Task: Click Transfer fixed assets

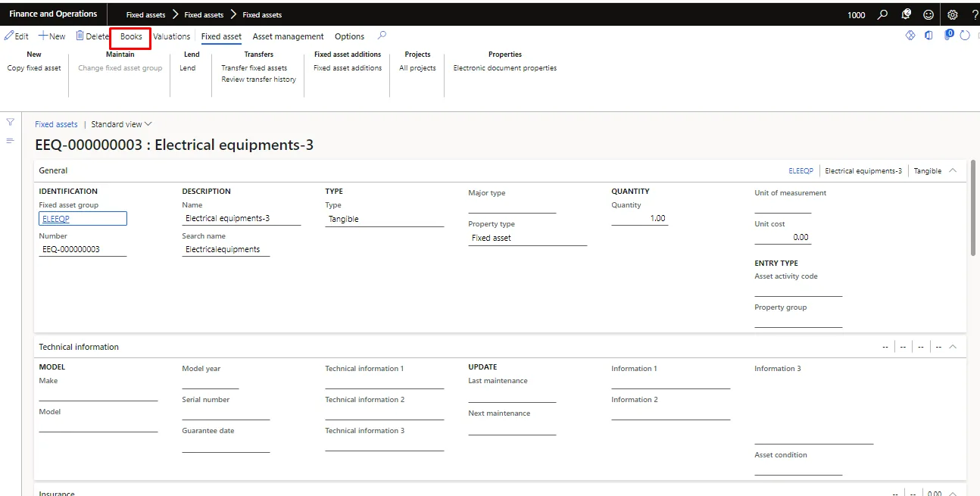Action: (254, 68)
